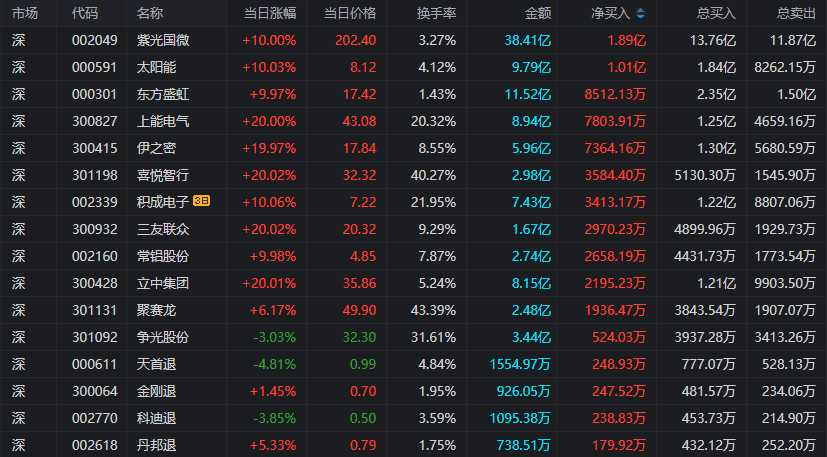
Task: Click 聚赛龙 change +6.17%
Action: tap(273, 310)
